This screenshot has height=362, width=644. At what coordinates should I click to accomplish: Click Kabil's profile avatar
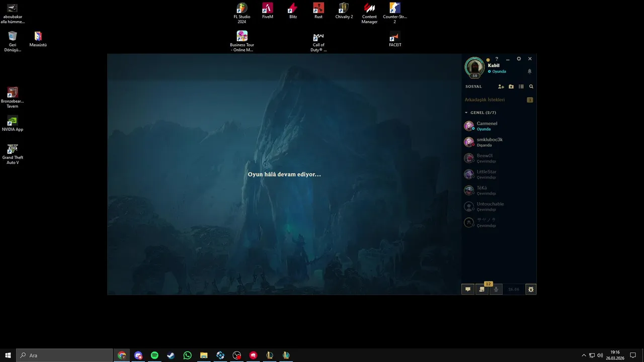474,67
